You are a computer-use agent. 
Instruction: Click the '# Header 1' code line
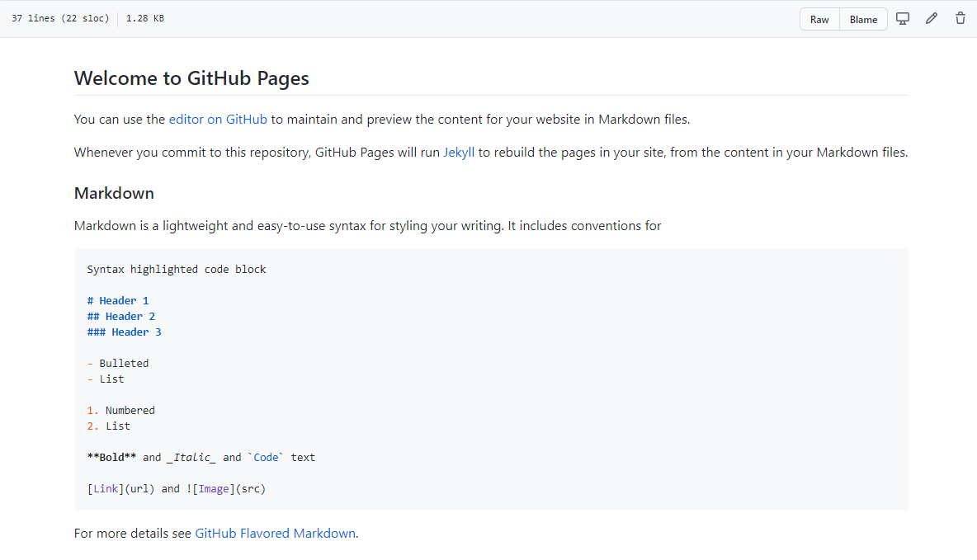[x=118, y=301]
